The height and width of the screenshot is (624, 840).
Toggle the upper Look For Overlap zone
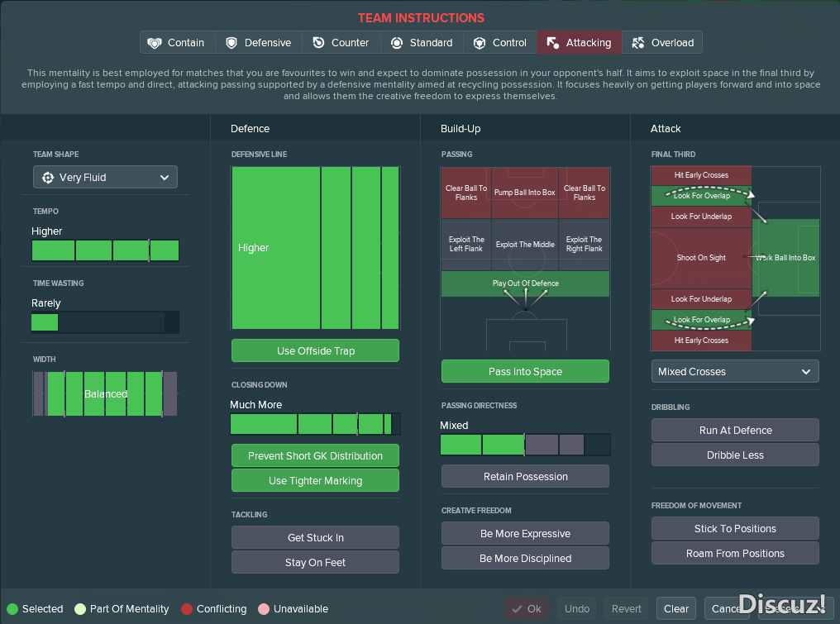tap(701, 196)
